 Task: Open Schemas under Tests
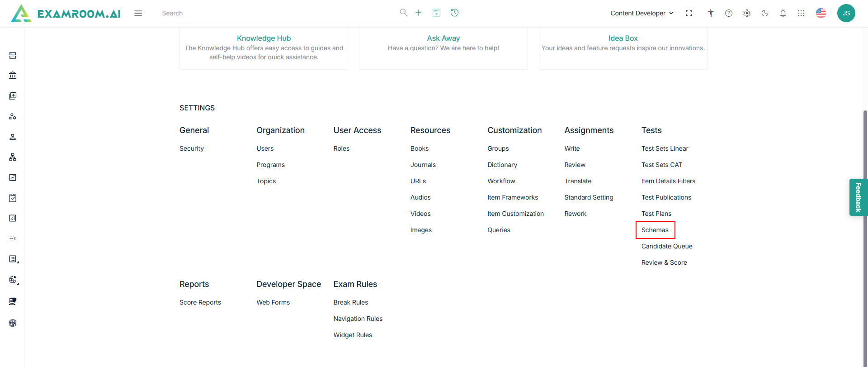coord(655,230)
